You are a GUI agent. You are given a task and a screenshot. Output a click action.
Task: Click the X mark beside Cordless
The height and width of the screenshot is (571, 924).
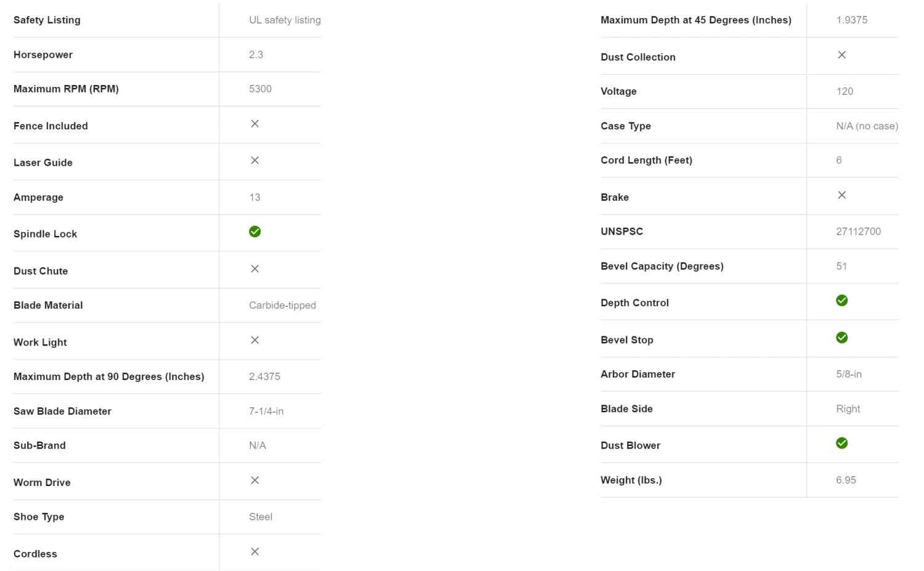click(255, 552)
